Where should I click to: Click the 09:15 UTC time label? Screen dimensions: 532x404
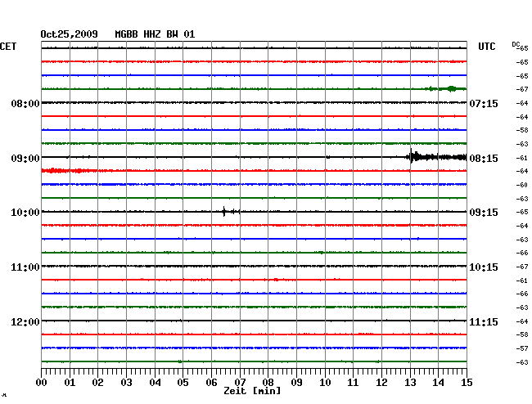point(484,213)
